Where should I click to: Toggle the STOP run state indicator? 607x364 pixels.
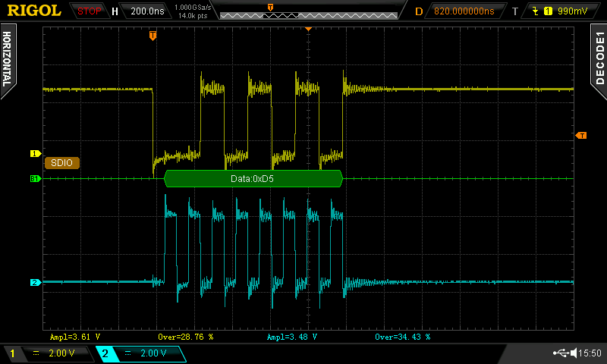(x=90, y=11)
